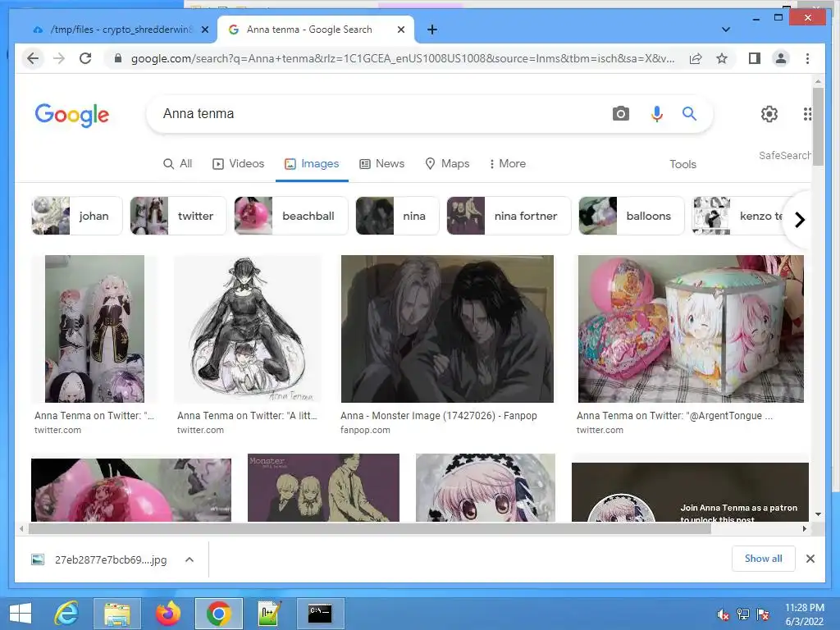The width and height of the screenshot is (840, 630).
Task: Start voice search with the microphone
Action: 657,113
